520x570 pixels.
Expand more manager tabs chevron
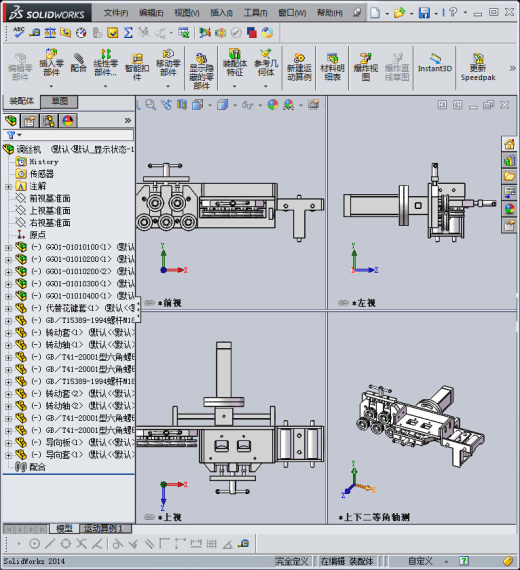pos(128,120)
